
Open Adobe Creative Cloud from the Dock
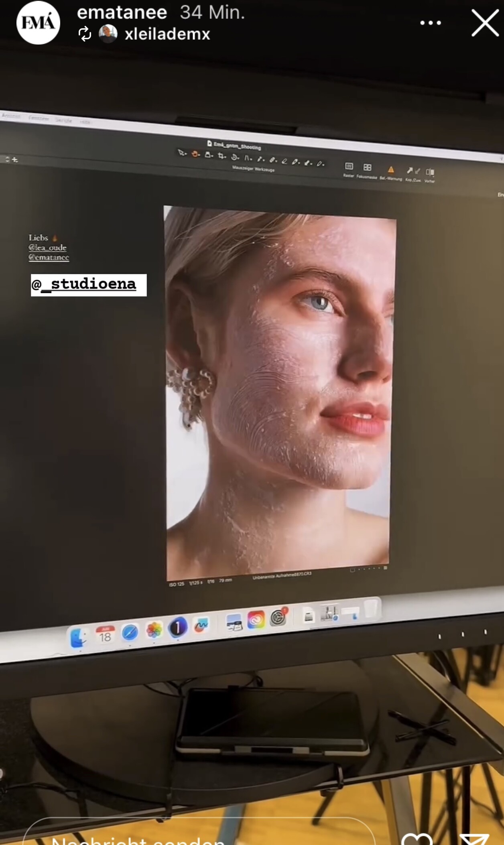[256, 620]
